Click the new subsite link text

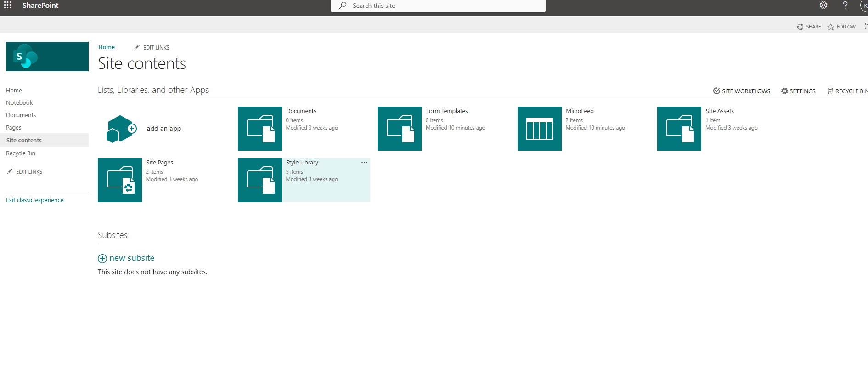(x=132, y=258)
